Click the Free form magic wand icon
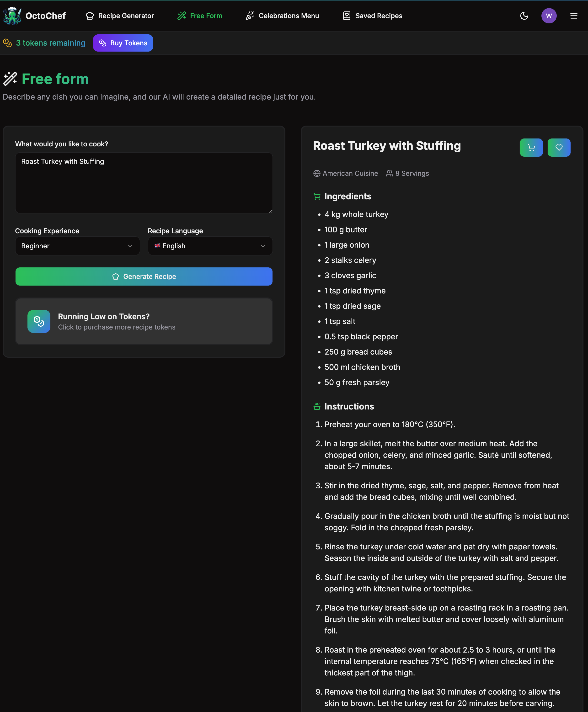The width and height of the screenshot is (588, 712). pos(10,79)
